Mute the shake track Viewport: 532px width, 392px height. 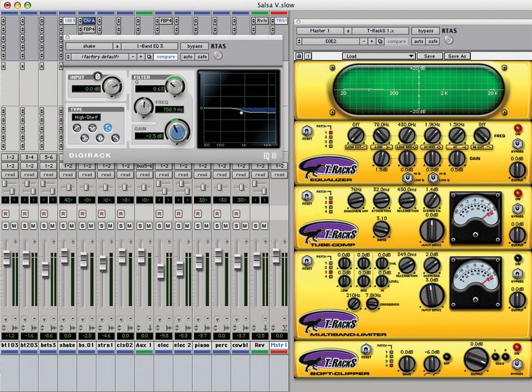(72, 226)
